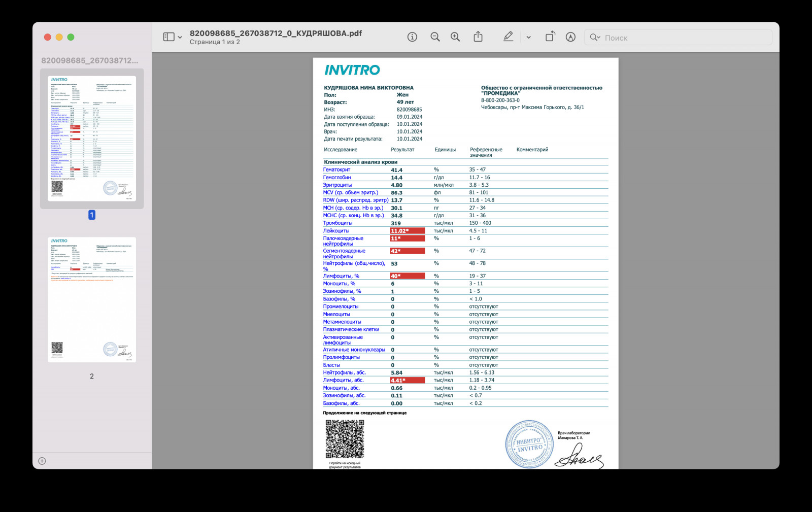Select the page 2 thumbnail
The height and width of the screenshot is (512, 812).
[92, 300]
